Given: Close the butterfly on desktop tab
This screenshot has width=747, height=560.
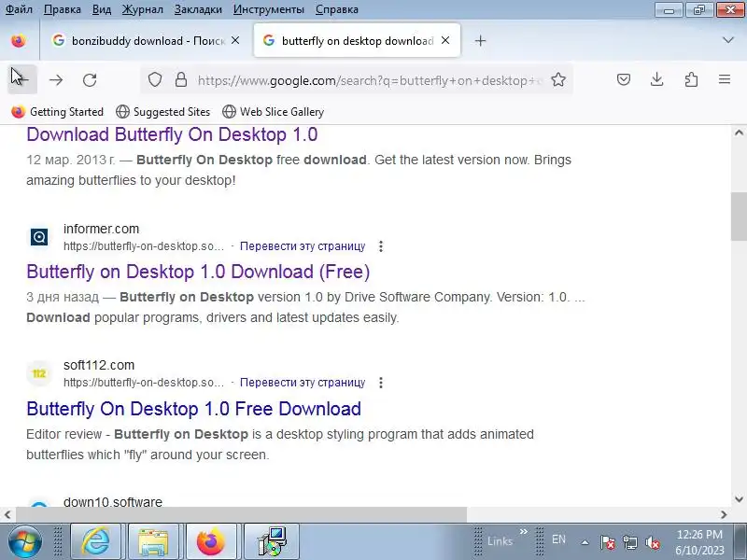Looking at the screenshot, I should tap(445, 41).
